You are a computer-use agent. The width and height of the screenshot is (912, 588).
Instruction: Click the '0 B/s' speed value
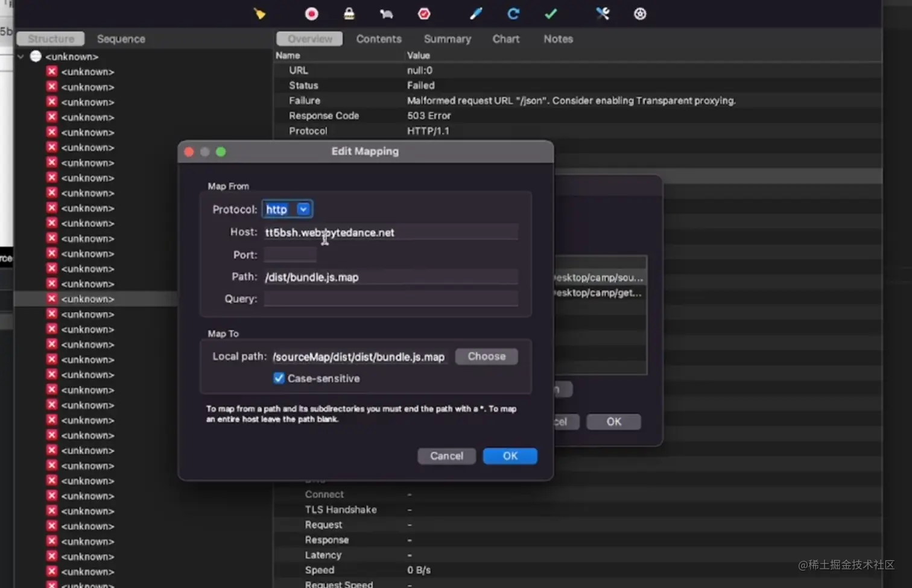pyautogui.click(x=419, y=570)
